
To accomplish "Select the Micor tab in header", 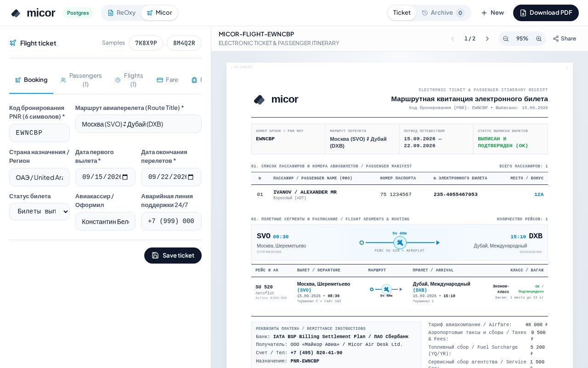I will [x=159, y=13].
